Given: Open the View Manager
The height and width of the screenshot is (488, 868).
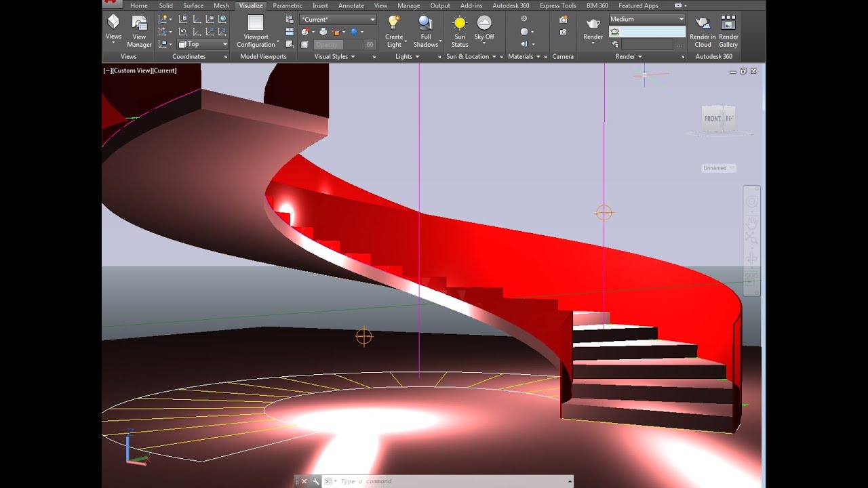Looking at the screenshot, I should [139, 32].
